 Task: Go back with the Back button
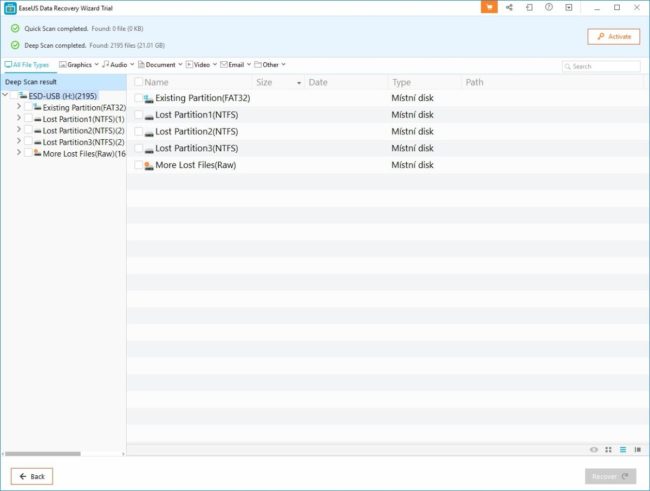click(x=32, y=476)
